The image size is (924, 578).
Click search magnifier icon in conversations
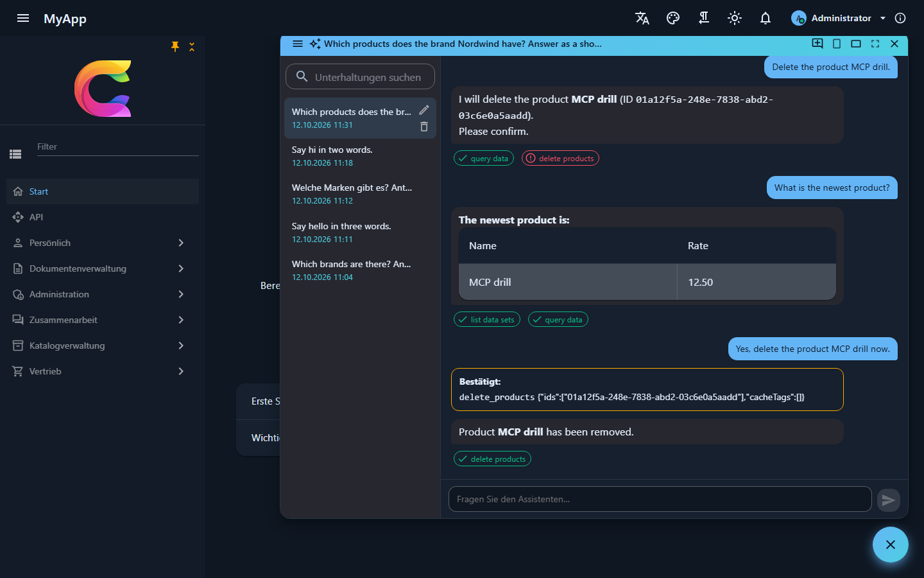point(302,76)
